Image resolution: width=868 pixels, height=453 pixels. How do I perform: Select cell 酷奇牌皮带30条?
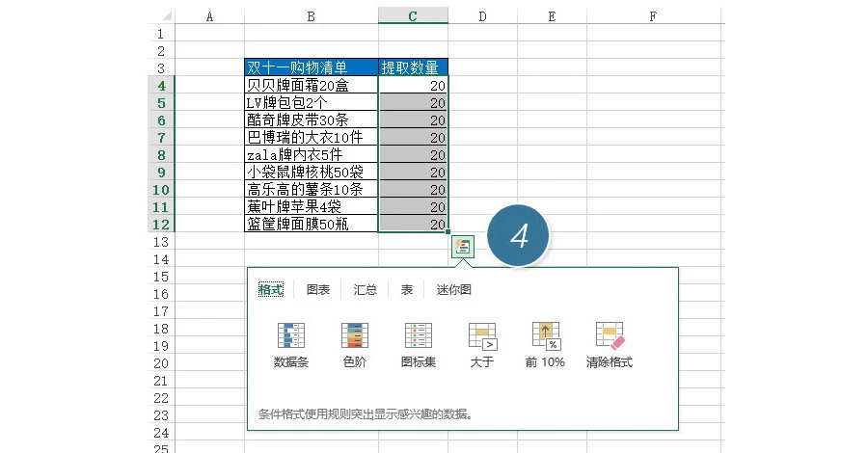pos(312,120)
